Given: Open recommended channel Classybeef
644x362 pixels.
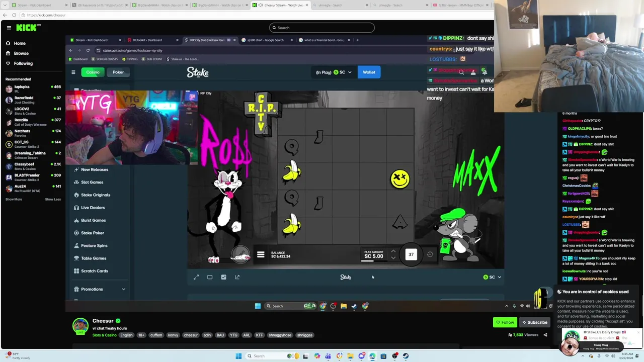Looking at the screenshot, I should 33,166.
